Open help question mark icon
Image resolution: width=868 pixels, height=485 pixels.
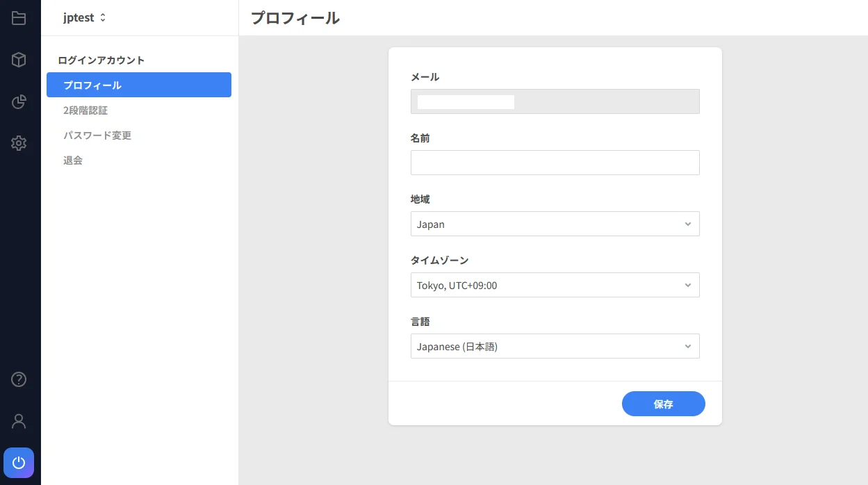coord(19,379)
